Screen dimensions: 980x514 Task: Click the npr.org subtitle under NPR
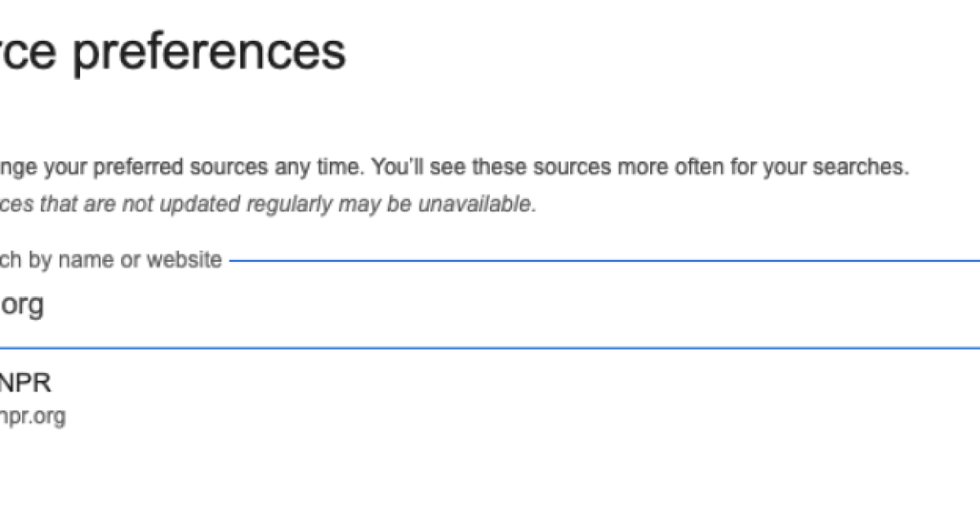point(33,416)
